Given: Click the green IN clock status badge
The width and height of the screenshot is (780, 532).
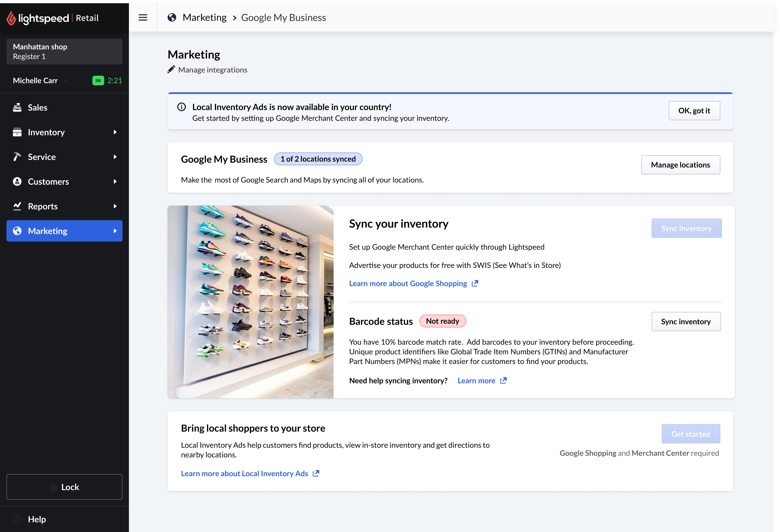Looking at the screenshot, I should (x=98, y=81).
